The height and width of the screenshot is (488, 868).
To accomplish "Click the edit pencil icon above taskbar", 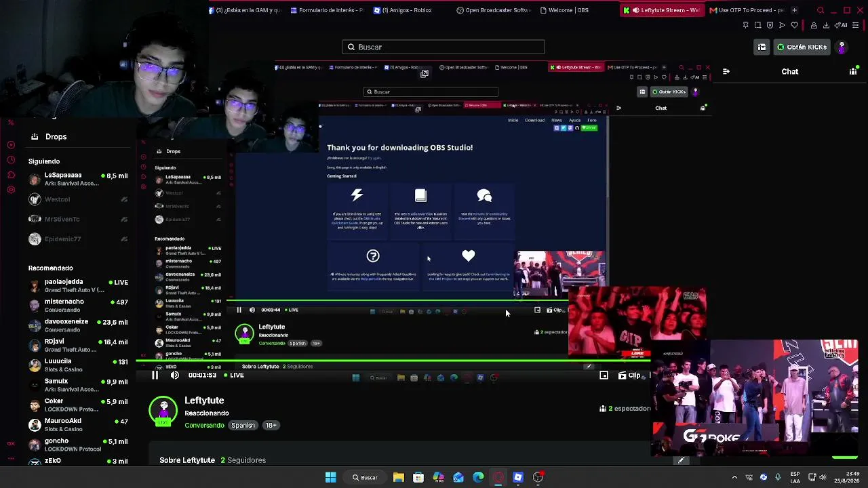I will point(682,461).
